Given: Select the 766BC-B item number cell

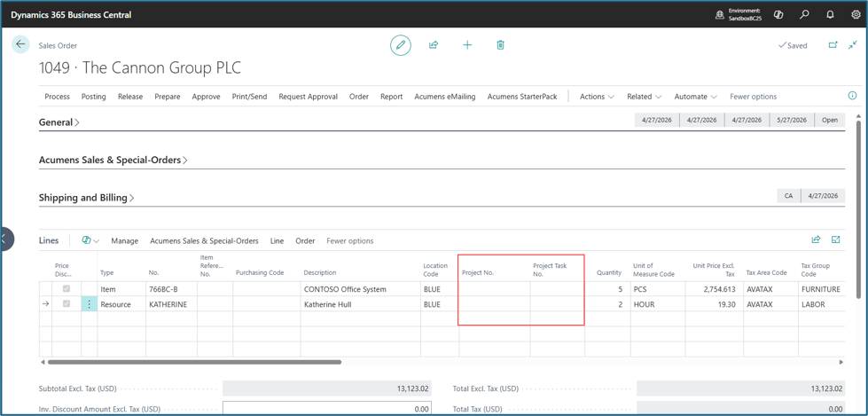Looking at the screenshot, I should coord(171,289).
